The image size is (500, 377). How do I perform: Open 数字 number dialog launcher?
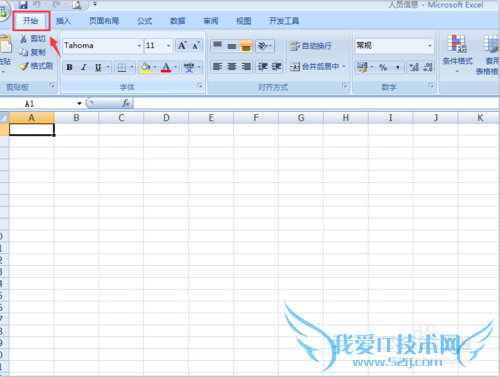(431, 86)
